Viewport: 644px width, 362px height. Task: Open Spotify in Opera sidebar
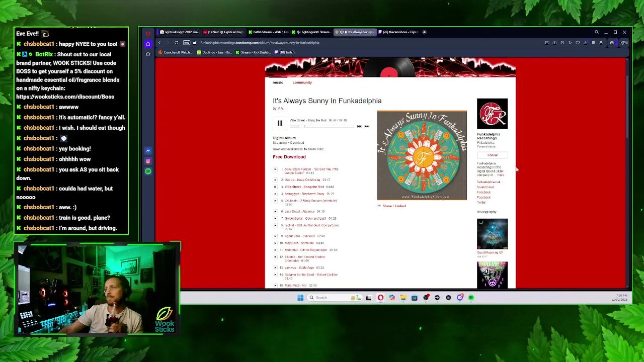148,171
